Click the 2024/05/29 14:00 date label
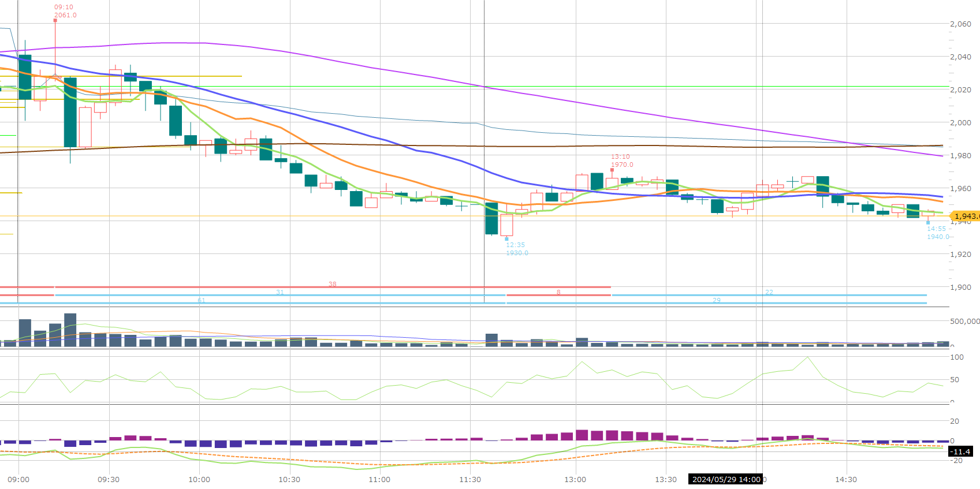The height and width of the screenshot is (489, 980). (725, 479)
